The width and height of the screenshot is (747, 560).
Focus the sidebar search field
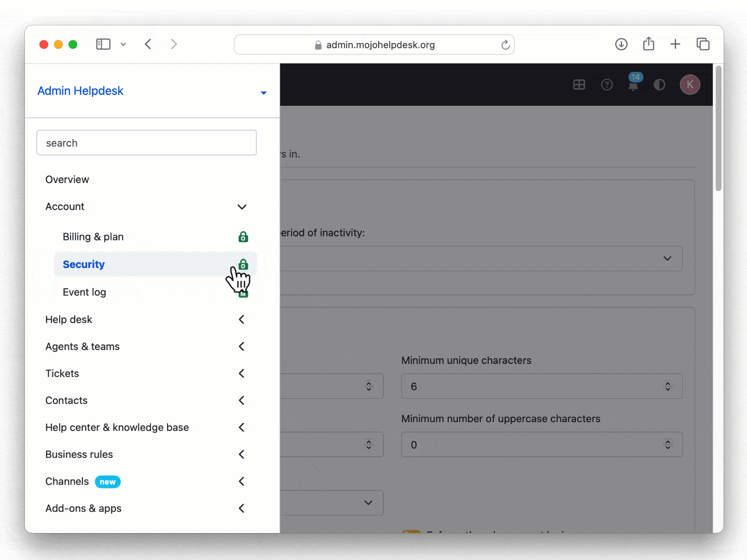[x=146, y=143]
